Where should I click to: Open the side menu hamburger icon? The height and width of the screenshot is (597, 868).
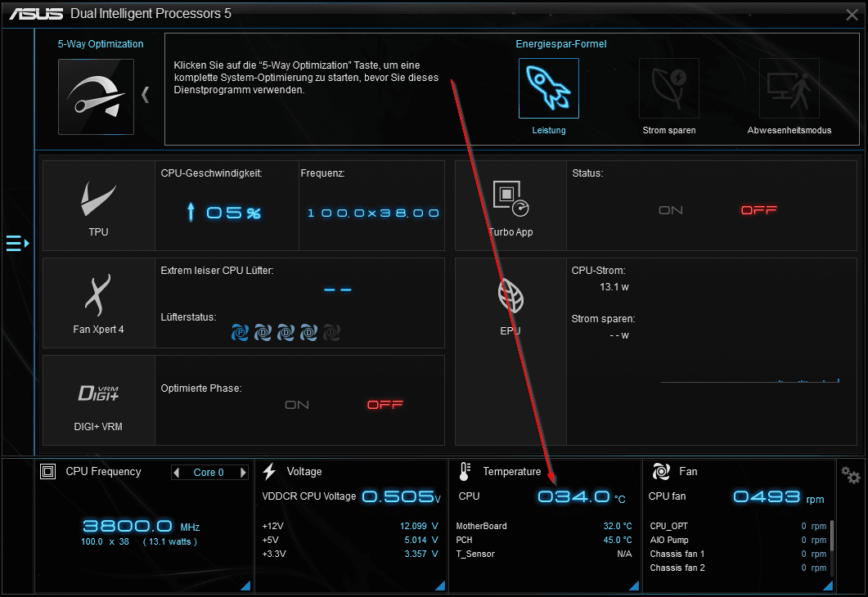17,243
